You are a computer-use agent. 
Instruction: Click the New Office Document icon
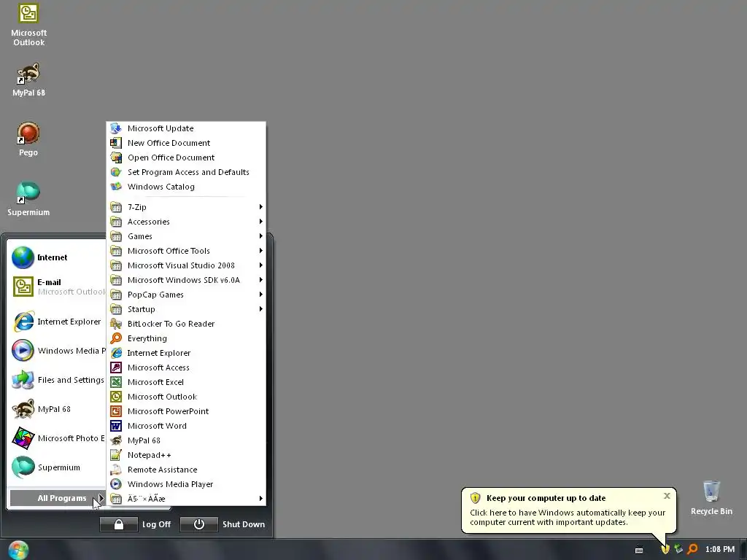[116, 143]
